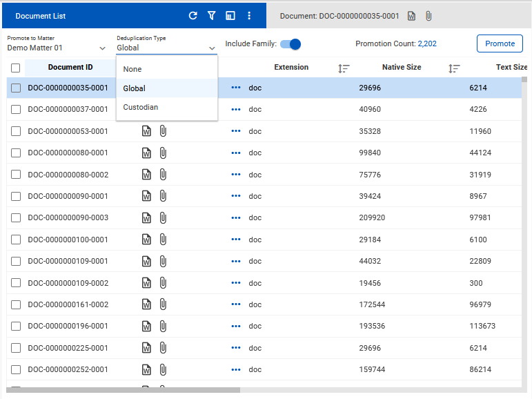The image size is (532, 399).
Task: Refresh the Document List
Action: coord(193,16)
